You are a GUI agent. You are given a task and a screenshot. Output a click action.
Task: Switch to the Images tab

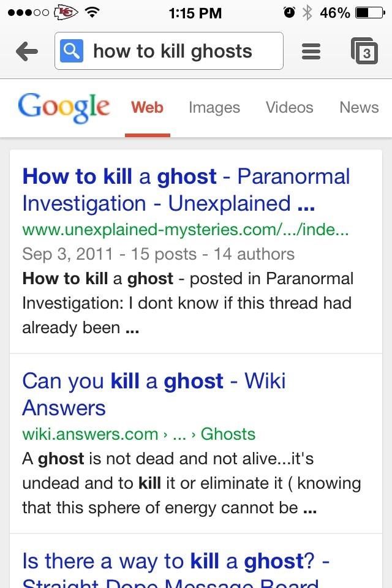(x=214, y=108)
